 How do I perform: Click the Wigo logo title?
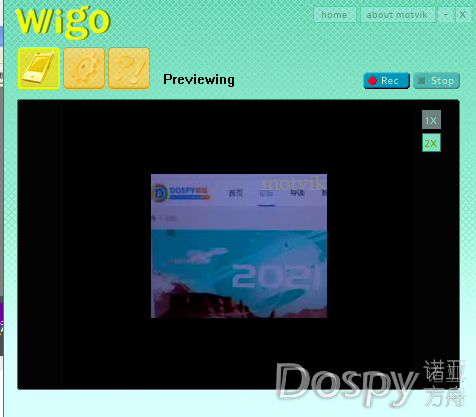(63, 21)
